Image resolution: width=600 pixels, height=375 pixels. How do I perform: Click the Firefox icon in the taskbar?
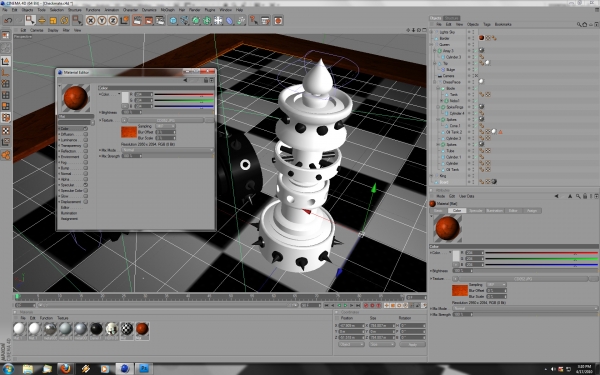65,368
